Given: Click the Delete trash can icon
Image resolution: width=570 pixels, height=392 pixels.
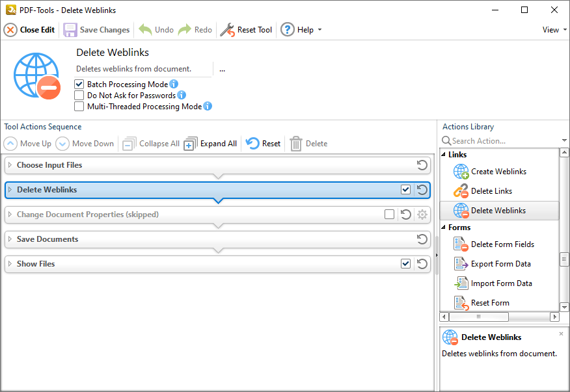Looking at the screenshot, I should click(x=296, y=144).
